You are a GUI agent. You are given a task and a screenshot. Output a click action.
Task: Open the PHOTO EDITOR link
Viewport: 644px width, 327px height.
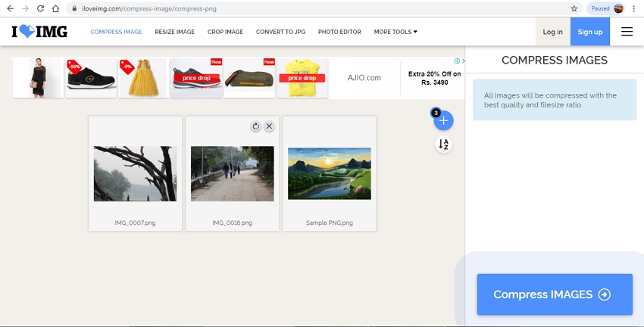(x=339, y=32)
